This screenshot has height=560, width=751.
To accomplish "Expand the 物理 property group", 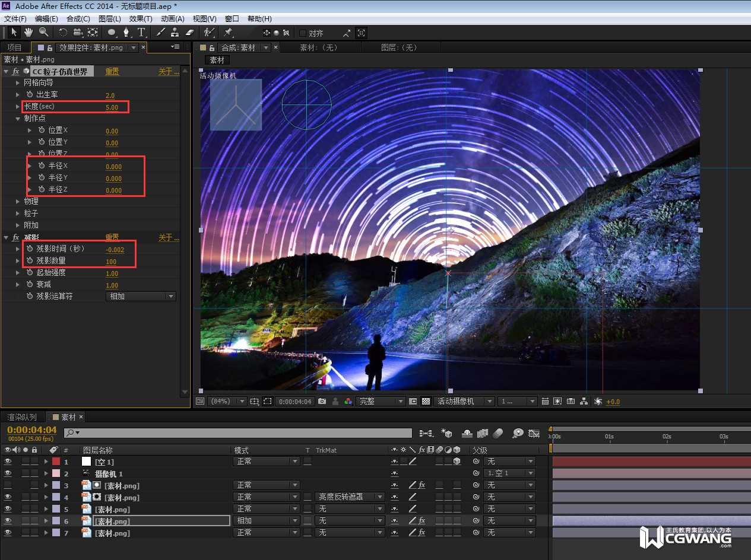I will point(18,202).
